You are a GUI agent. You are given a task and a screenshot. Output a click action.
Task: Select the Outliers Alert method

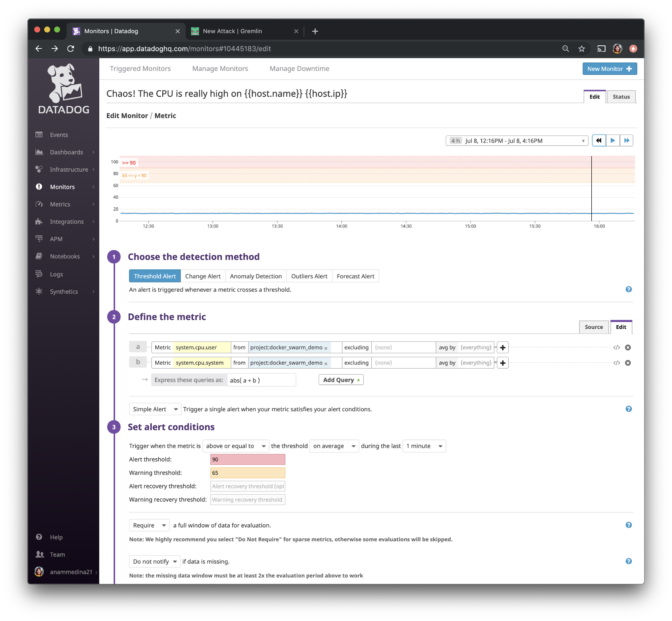pos(309,276)
